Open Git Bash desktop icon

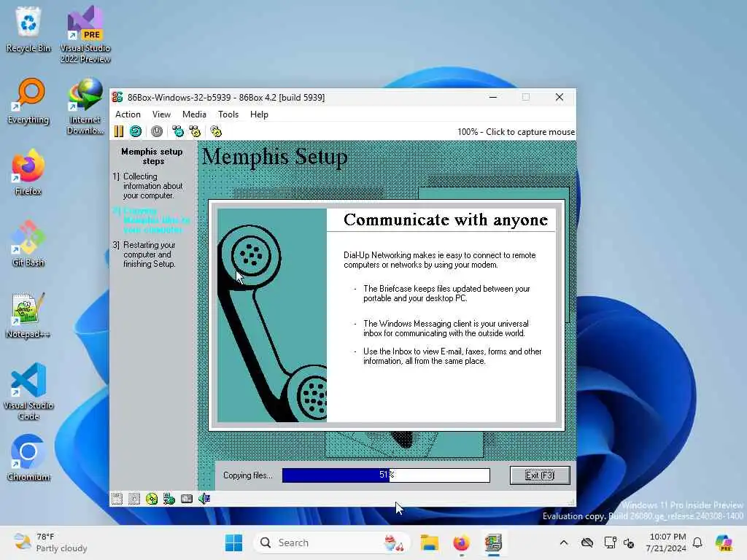(x=28, y=244)
